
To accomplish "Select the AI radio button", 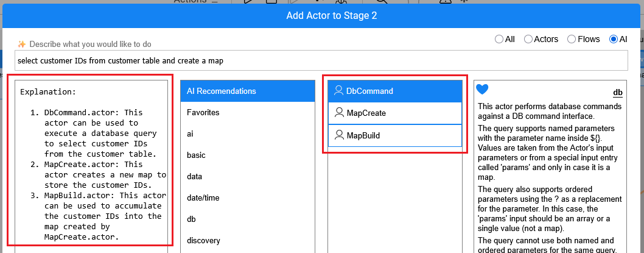I will tap(613, 39).
